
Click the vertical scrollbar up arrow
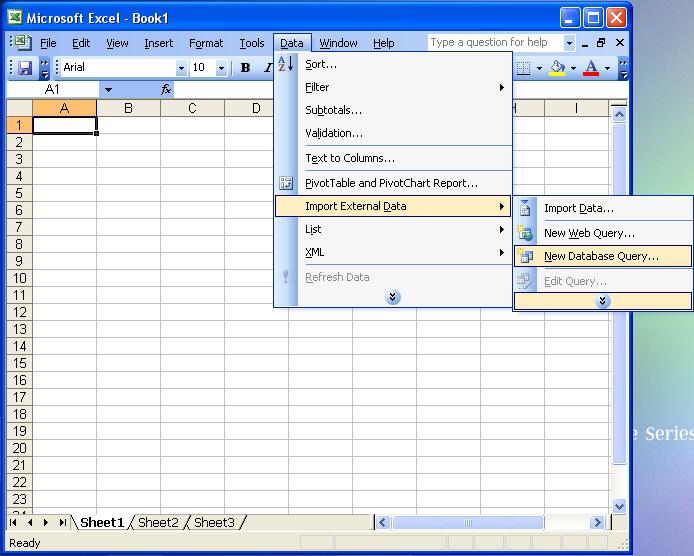click(619, 115)
